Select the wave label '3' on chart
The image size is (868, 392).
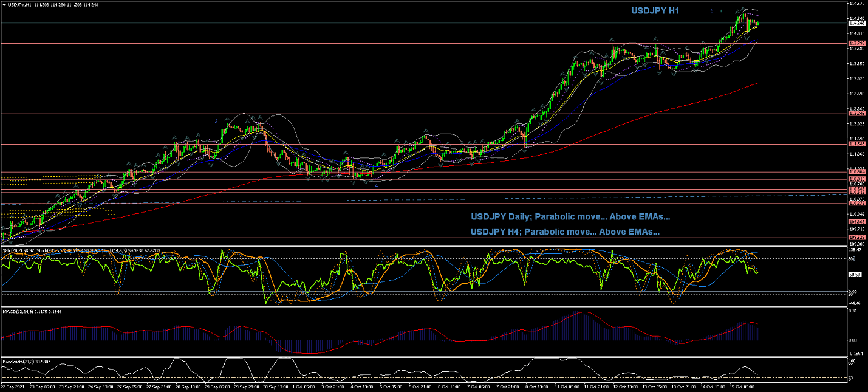tap(216, 122)
